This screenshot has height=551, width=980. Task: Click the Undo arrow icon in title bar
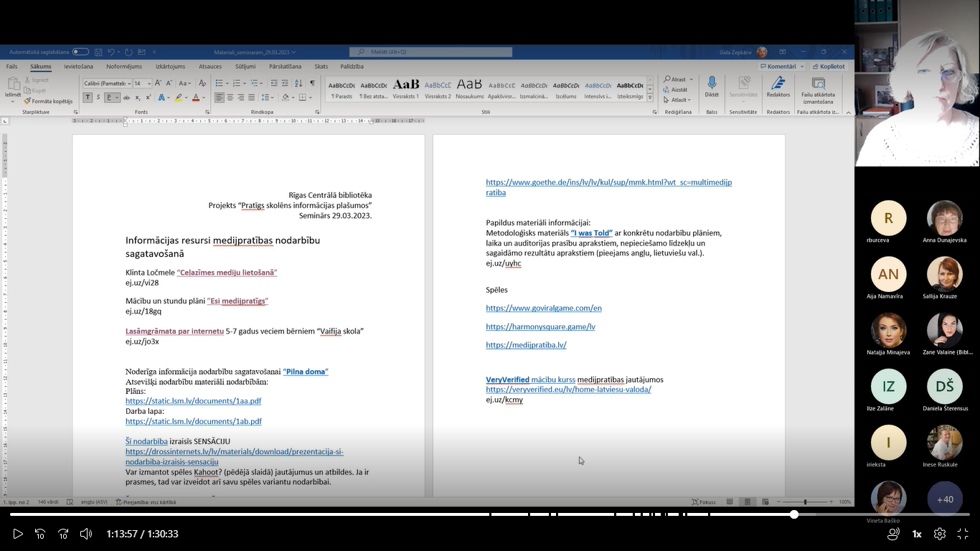point(111,52)
